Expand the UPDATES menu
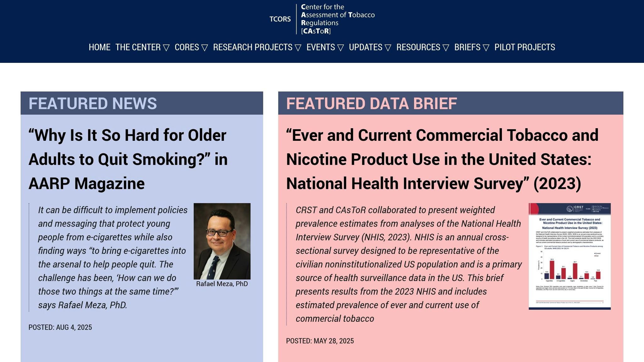644x362 pixels. point(370,47)
